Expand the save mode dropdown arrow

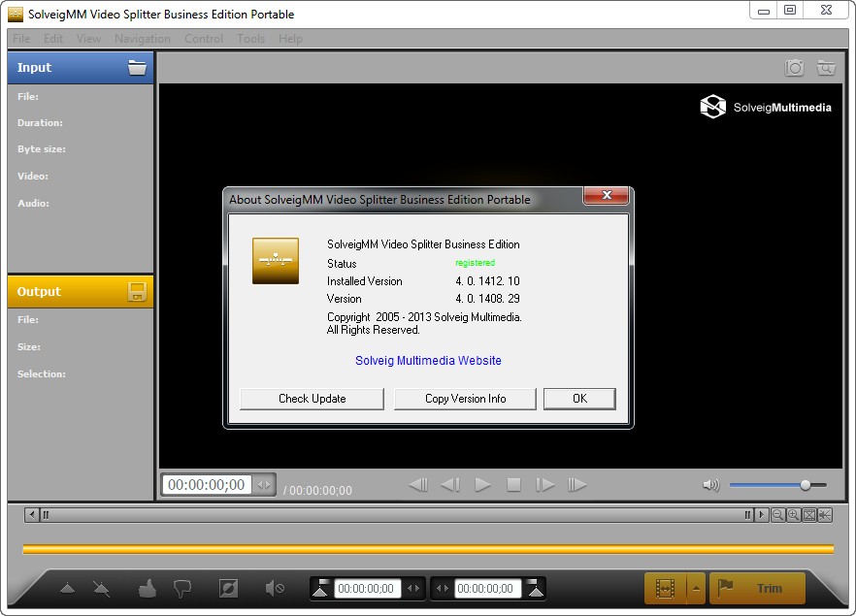(696, 588)
